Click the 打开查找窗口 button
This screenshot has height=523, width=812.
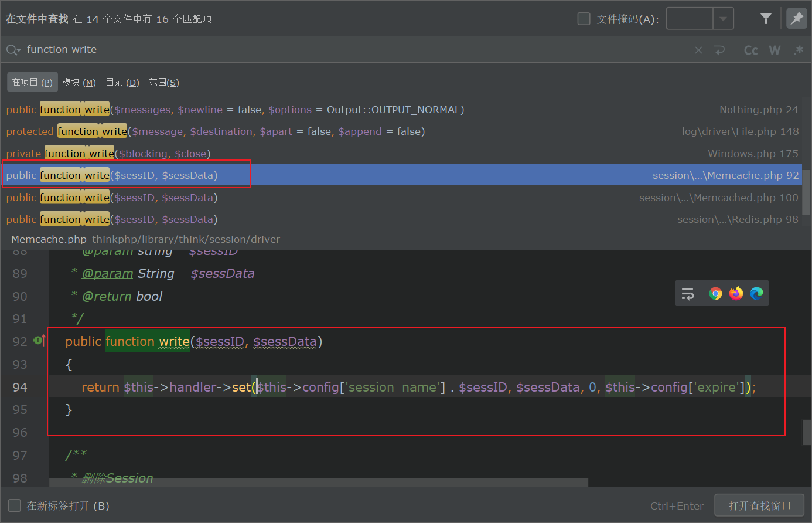[759, 505]
